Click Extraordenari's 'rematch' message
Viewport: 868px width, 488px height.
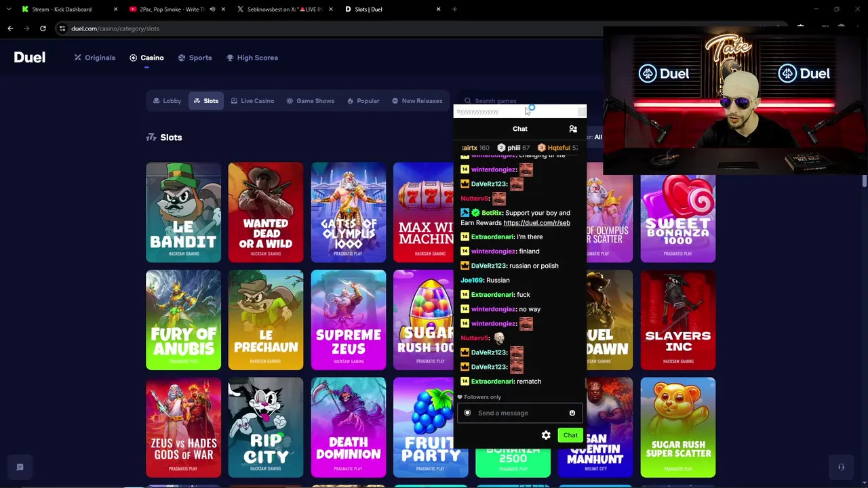click(529, 382)
